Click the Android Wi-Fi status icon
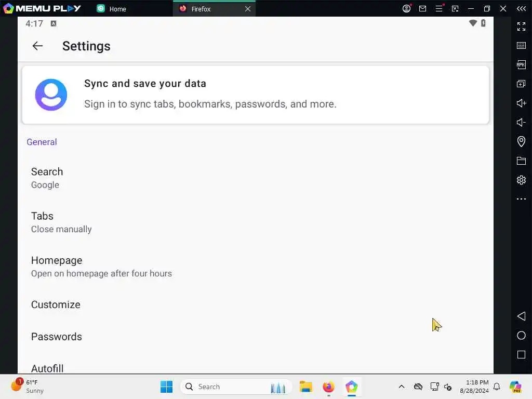 tap(473, 23)
